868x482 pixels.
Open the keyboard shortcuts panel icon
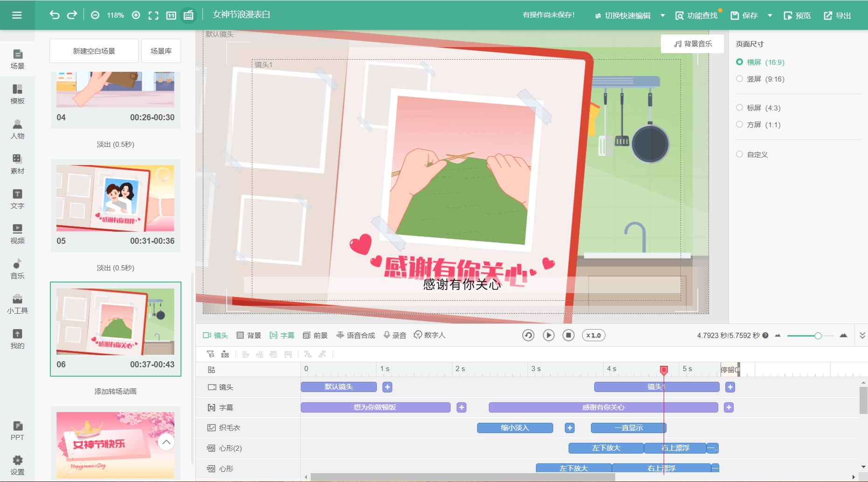click(188, 15)
